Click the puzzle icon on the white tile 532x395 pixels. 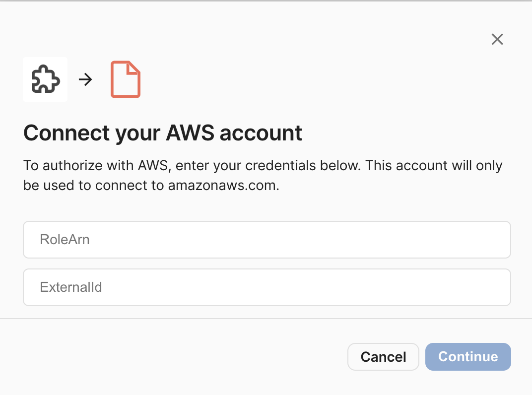pos(45,79)
